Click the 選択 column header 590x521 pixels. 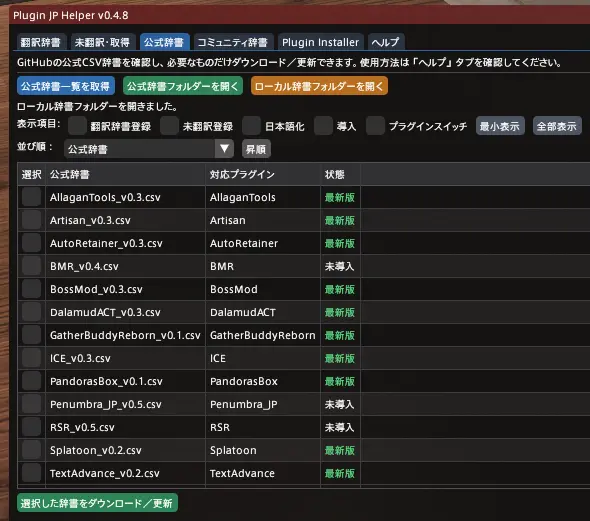point(31,174)
